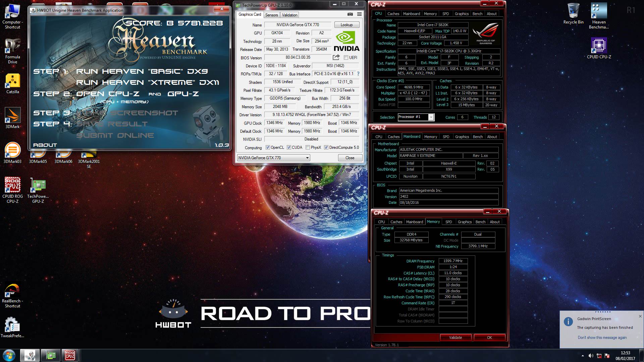Viewport: 644px width, 362px height.
Task: Dismiss Gadwin PrintScreen notification X
Action: pyautogui.click(x=640, y=316)
